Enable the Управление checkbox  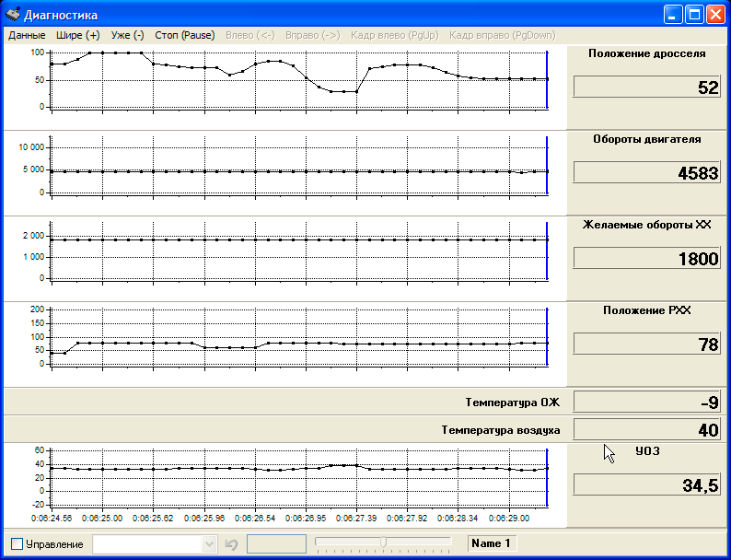pos(17,544)
